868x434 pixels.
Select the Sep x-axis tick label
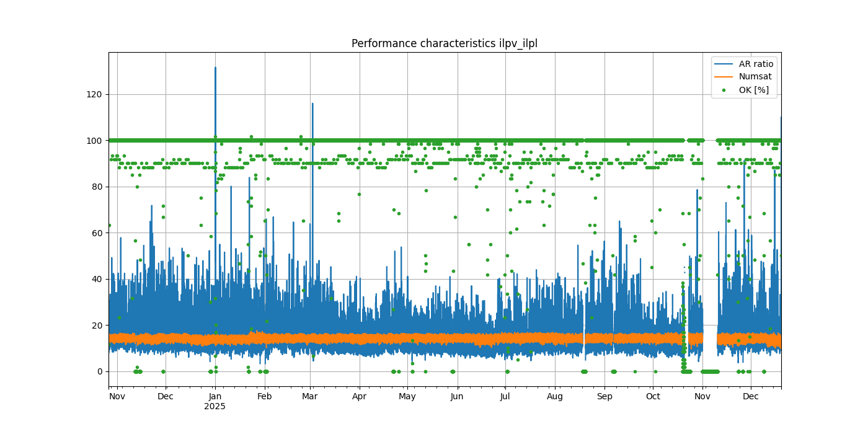[604, 396]
